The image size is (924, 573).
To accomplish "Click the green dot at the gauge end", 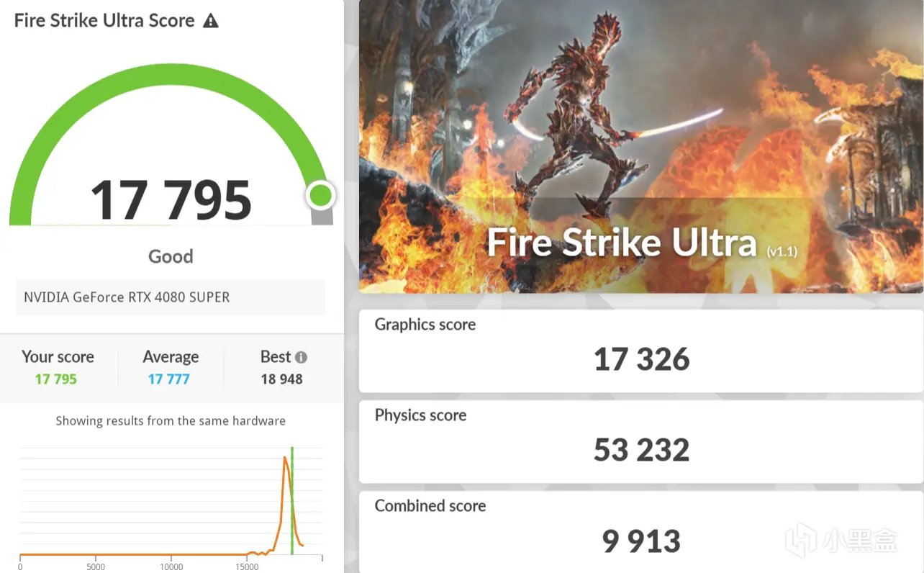I will 320,195.
